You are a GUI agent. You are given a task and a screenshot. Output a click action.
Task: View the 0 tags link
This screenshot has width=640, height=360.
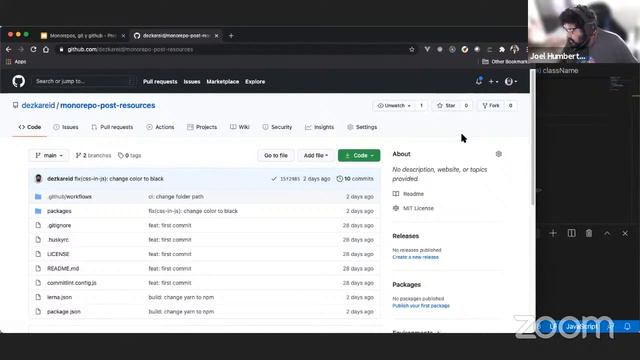[x=129, y=156]
